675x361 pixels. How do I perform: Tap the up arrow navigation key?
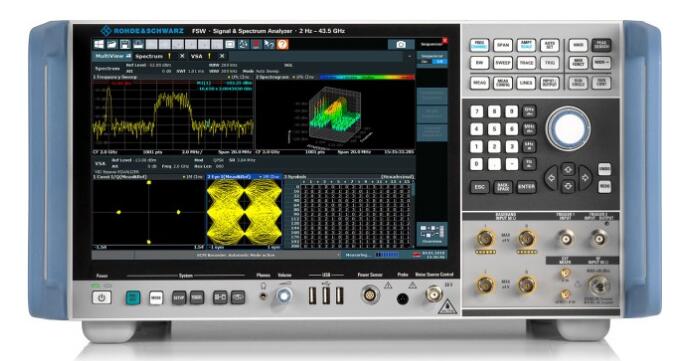[568, 169]
